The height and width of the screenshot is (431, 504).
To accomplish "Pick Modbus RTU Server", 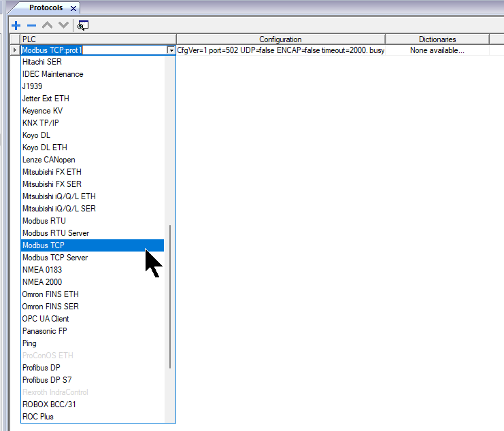I will point(93,233).
